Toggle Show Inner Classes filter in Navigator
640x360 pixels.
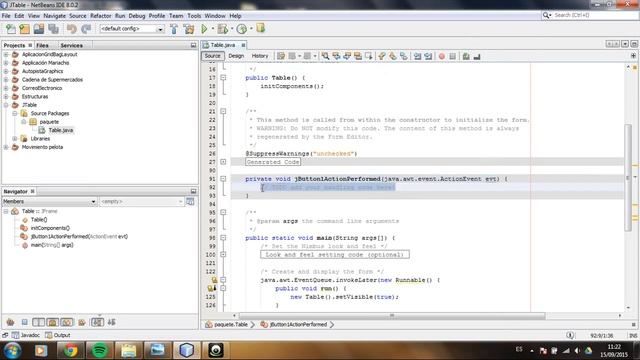click(82, 322)
